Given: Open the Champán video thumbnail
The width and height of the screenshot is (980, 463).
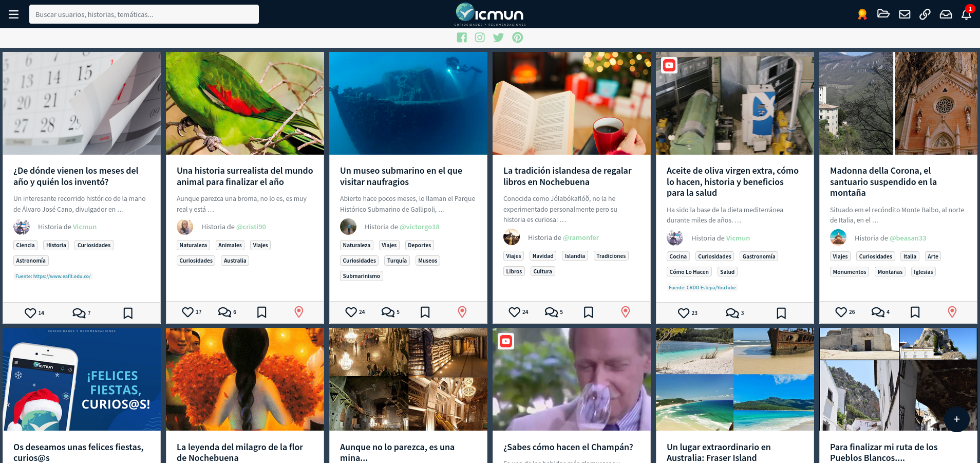Looking at the screenshot, I should point(572,379).
